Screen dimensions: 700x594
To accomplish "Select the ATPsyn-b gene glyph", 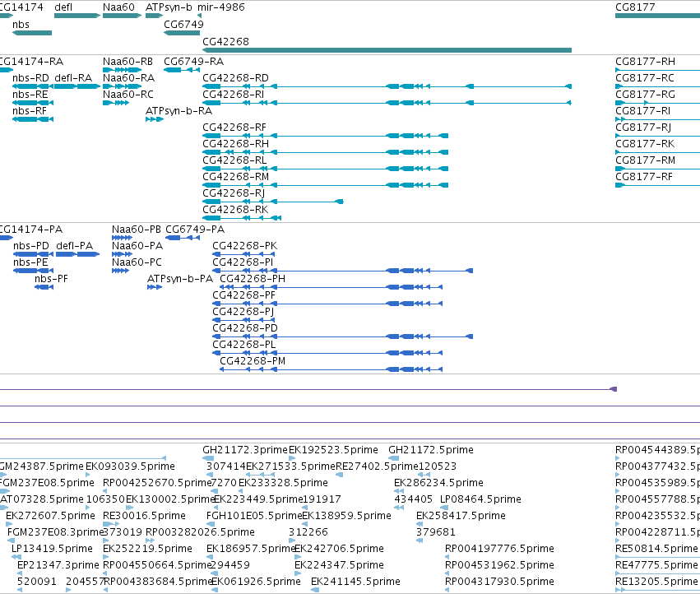I will pos(155,16).
